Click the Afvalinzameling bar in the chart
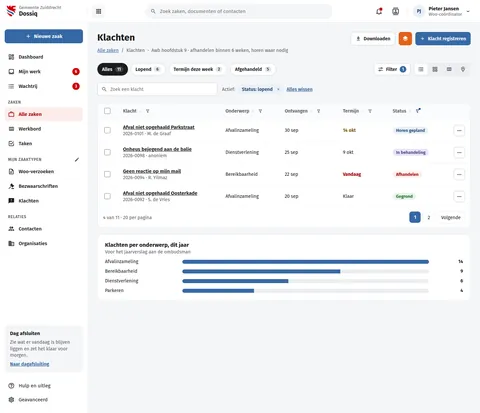 click(305, 262)
